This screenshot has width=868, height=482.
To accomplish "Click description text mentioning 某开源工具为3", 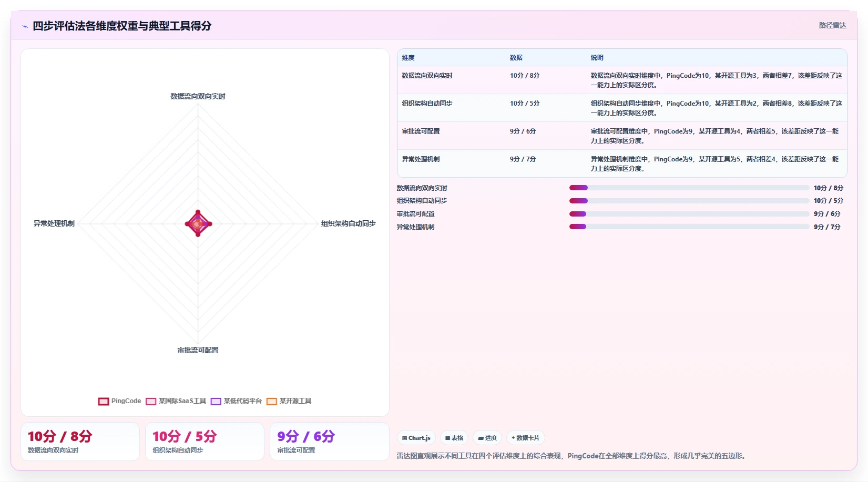I will [x=716, y=80].
